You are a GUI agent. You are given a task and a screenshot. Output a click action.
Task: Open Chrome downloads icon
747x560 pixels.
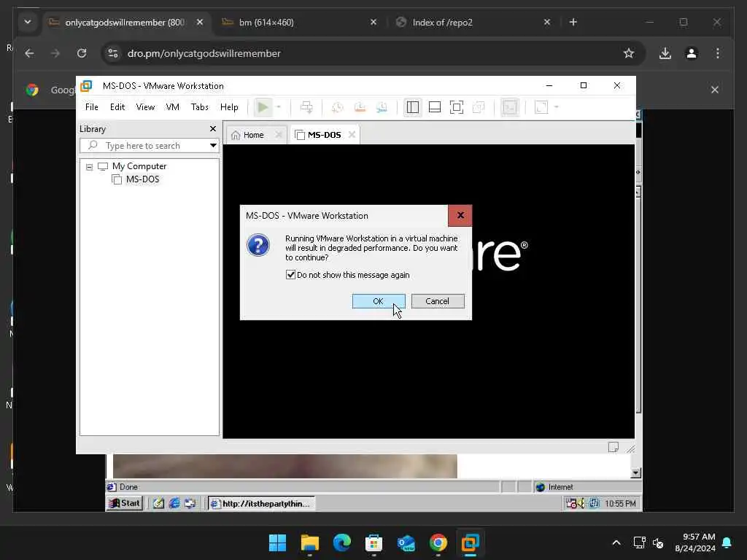665,53
